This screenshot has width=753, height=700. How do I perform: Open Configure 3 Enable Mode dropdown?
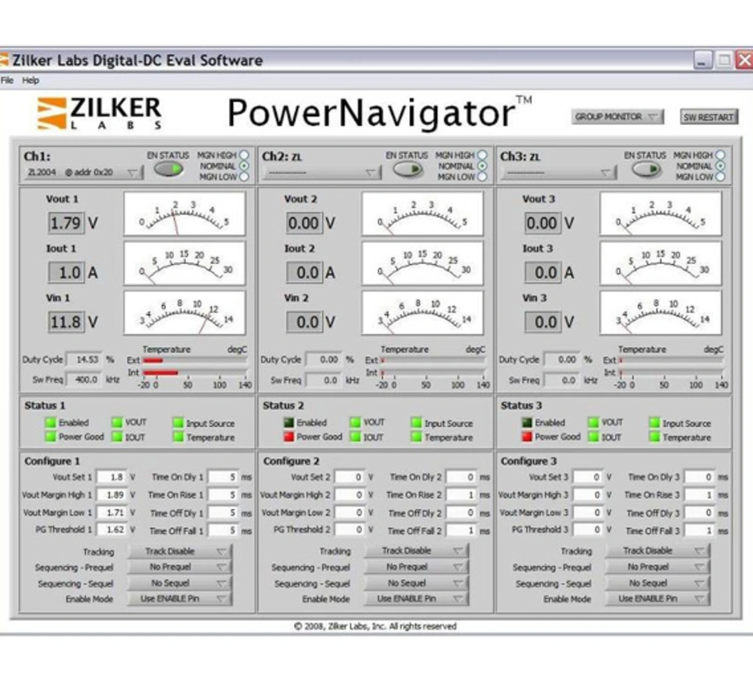point(658,599)
